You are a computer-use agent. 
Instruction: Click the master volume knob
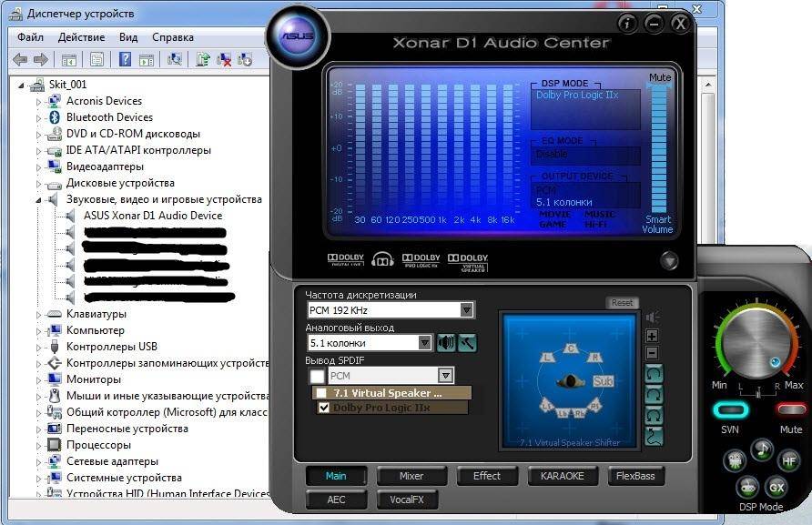coord(756,342)
